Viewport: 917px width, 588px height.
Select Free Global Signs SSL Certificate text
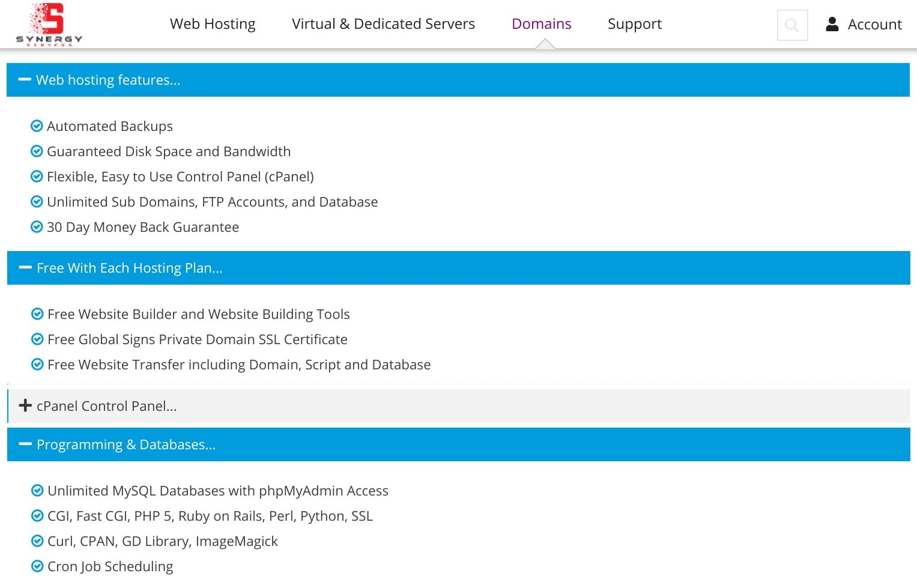[198, 339]
